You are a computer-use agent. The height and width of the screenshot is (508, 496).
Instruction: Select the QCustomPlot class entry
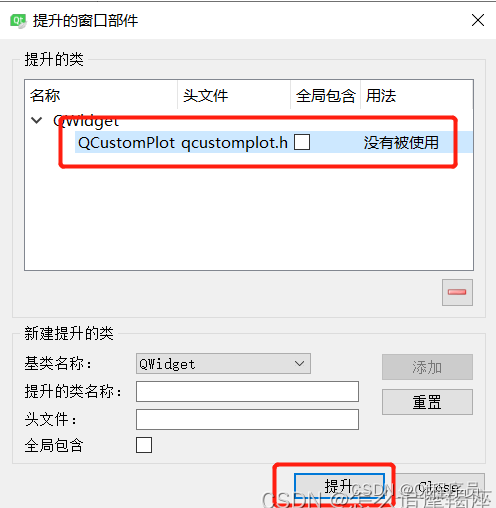tap(126, 143)
